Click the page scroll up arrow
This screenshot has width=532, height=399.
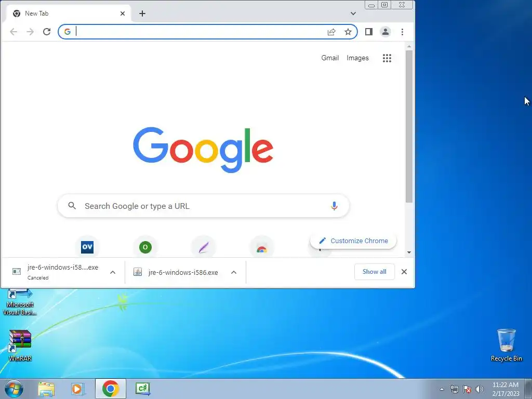(409, 46)
